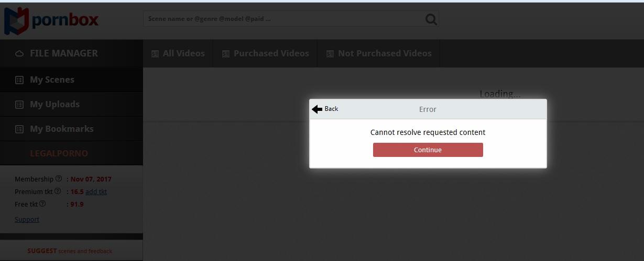Click the red studio heading in sidebar

59,154
